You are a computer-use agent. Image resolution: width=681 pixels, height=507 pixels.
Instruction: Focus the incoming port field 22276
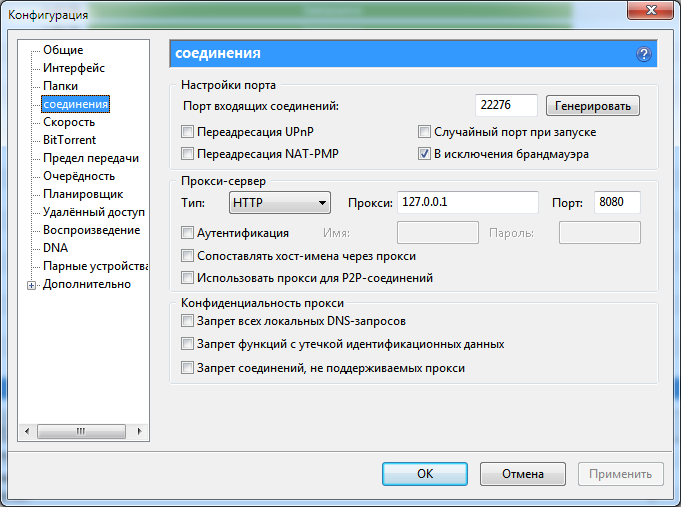coord(506,105)
